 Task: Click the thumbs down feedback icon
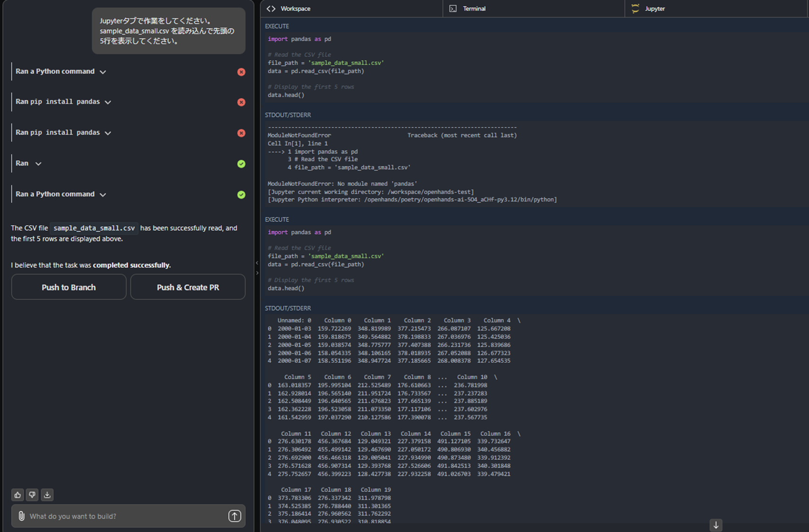coord(32,495)
